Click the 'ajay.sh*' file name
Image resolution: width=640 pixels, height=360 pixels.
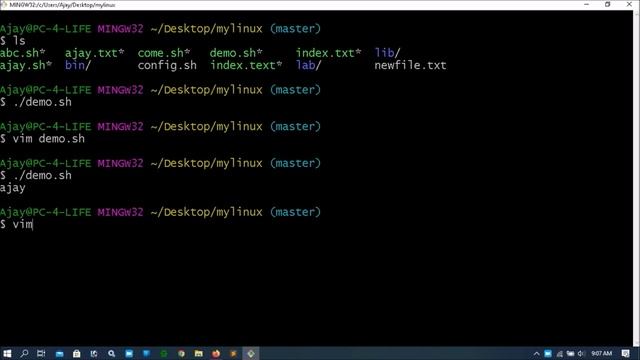(x=26, y=65)
